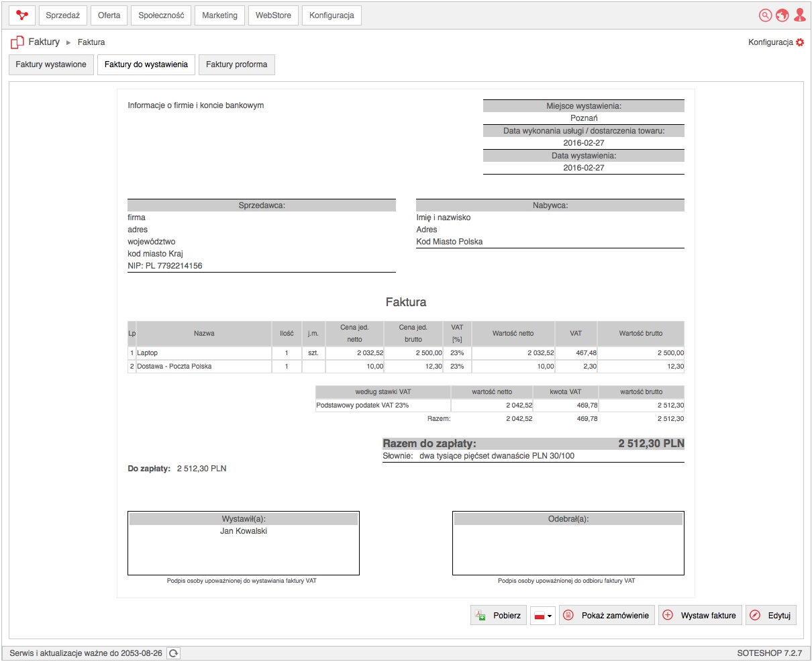This screenshot has height=662, width=812.
Task: Click the SOTESHOP logo home icon
Action: (22, 15)
